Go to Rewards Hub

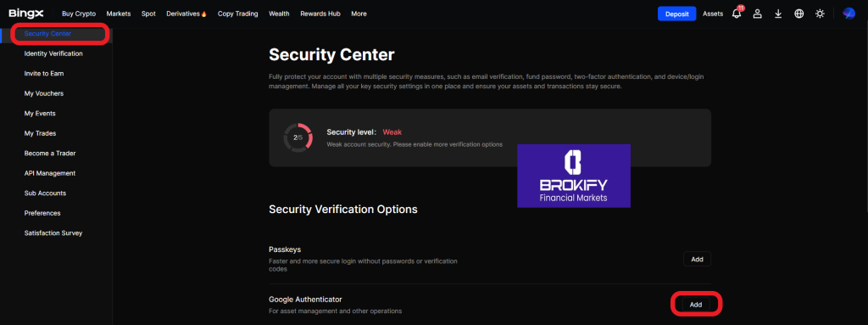tap(320, 14)
